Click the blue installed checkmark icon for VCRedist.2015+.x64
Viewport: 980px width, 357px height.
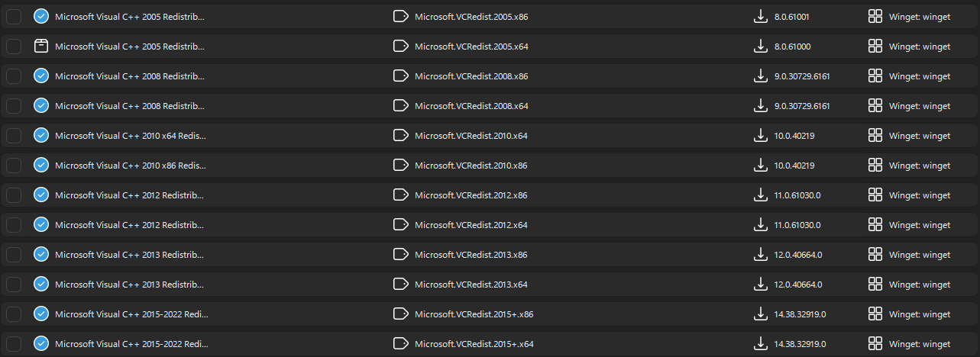pos(41,344)
